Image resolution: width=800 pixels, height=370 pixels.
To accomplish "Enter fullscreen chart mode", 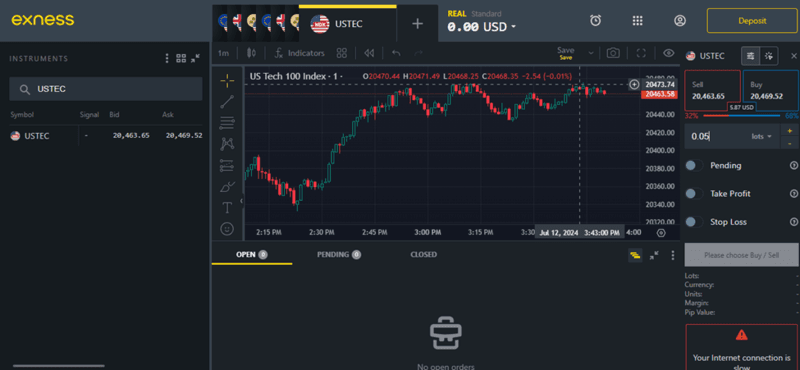I will point(641,53).
